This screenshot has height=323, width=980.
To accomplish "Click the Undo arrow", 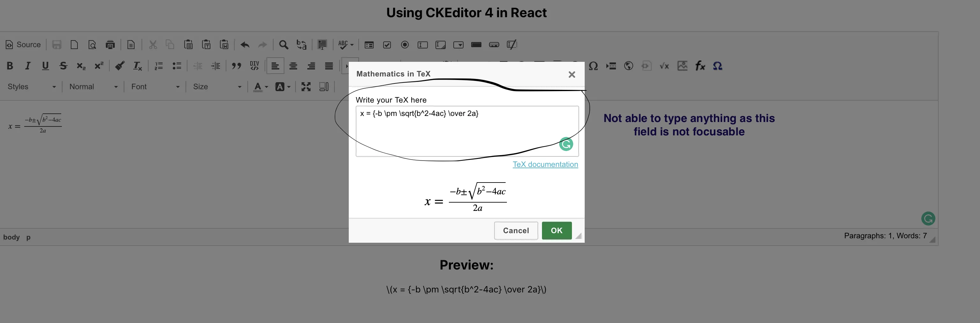I will pyautogui.click(x=245, y=45).
